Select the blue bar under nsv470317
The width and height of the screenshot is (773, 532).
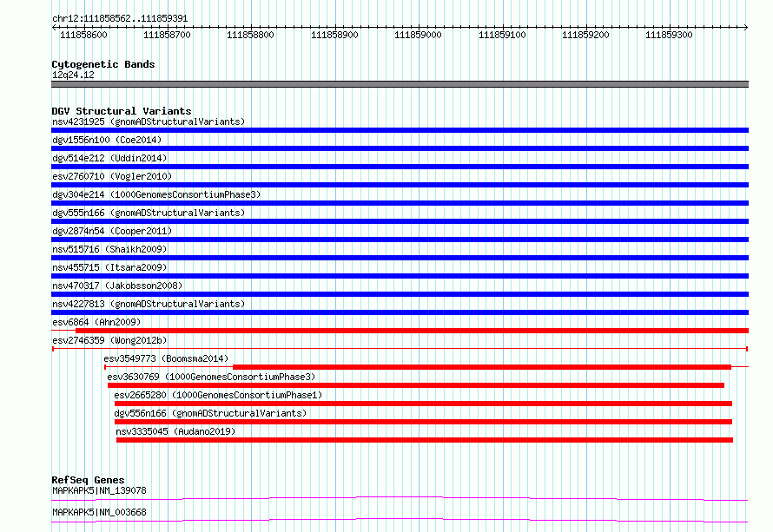coord(400,294)
